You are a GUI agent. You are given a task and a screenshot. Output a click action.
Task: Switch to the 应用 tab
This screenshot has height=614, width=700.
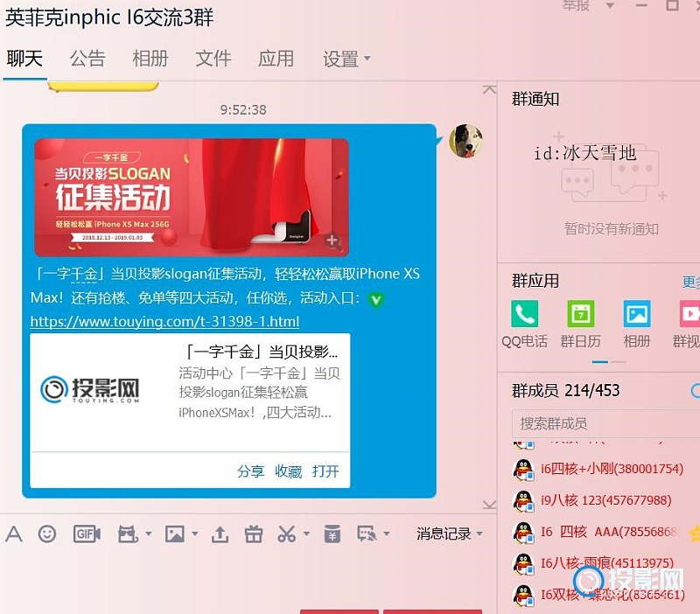click(x=276, y=59)
